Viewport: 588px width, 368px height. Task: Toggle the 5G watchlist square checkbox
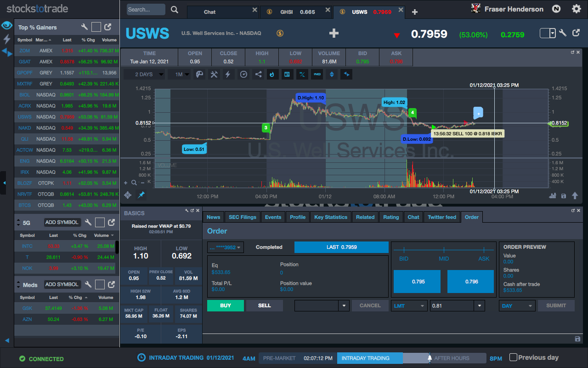(100, 222)
